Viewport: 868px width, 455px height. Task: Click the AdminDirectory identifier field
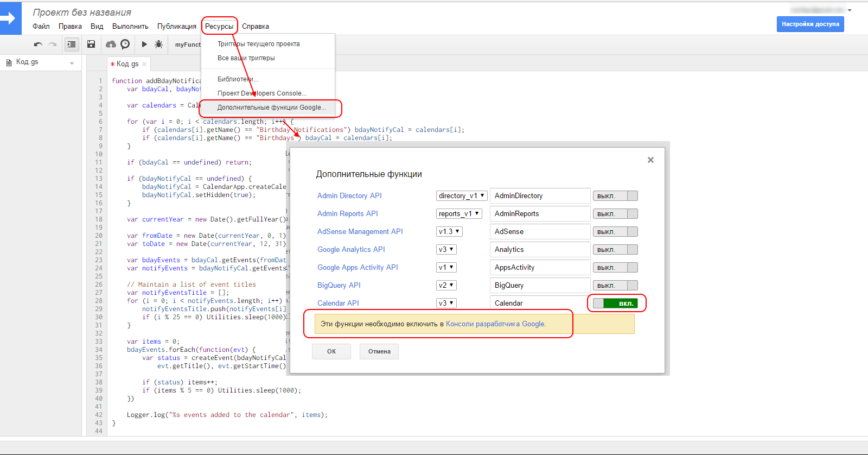[x=540, y=195]
